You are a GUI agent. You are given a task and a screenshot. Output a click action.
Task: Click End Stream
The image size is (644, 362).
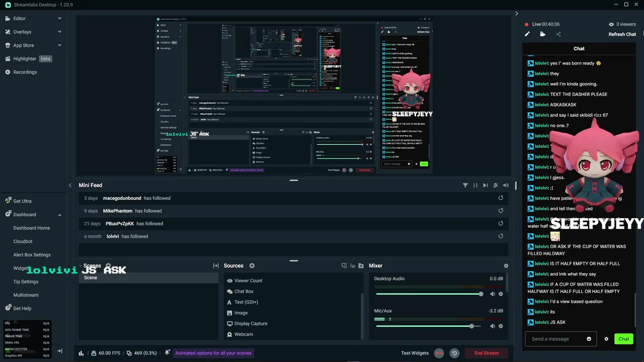(x=487, y=353)
